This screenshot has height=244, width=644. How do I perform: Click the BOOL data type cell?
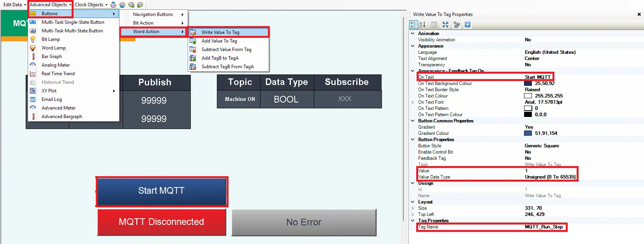click(287, 99)
